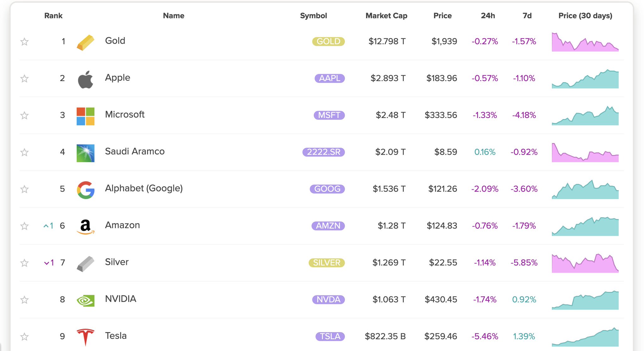Screen dimensions: 644x351
Task: Open the Gold asset link
Action: pyautogui.click(x=115, y=41)
